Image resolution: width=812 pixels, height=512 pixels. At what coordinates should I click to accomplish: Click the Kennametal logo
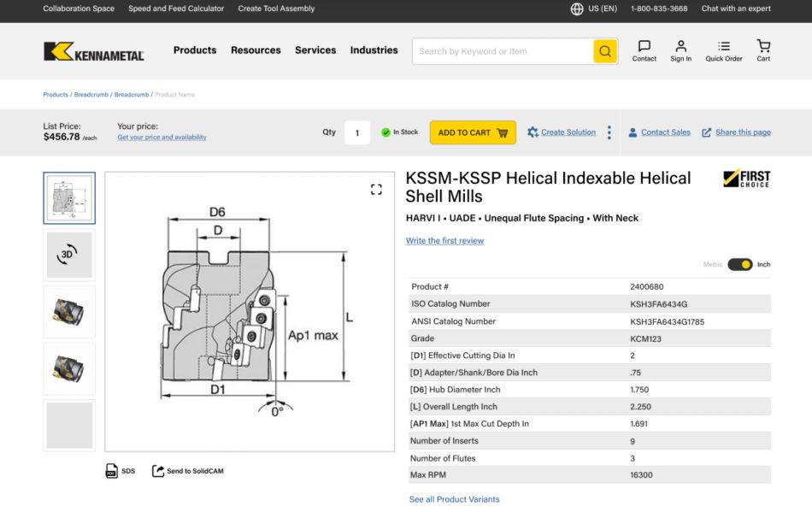coord(94,51)
